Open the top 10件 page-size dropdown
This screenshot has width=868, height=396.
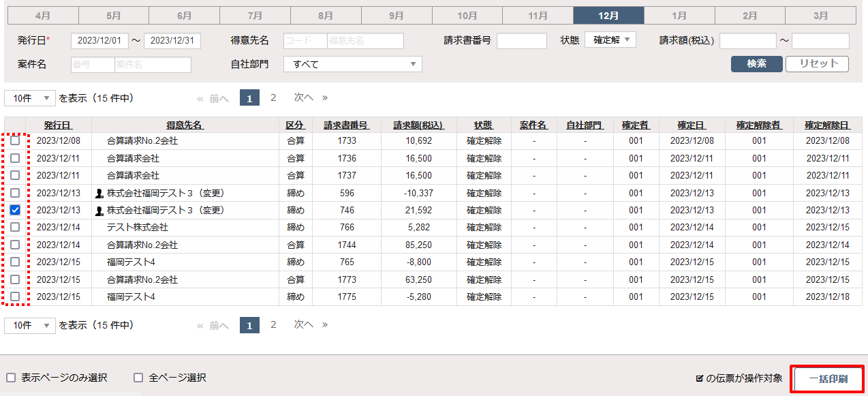(x=30, y=98)
